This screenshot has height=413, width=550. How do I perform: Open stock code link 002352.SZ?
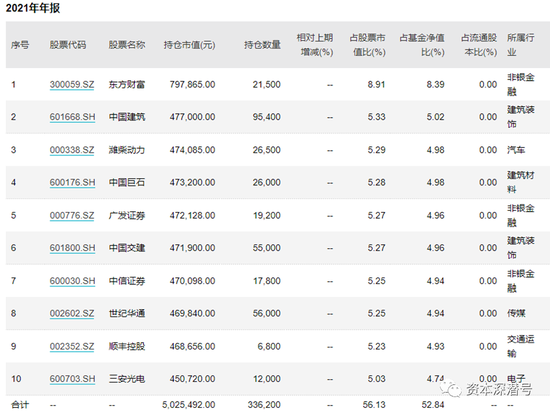(x=72, y=347)
